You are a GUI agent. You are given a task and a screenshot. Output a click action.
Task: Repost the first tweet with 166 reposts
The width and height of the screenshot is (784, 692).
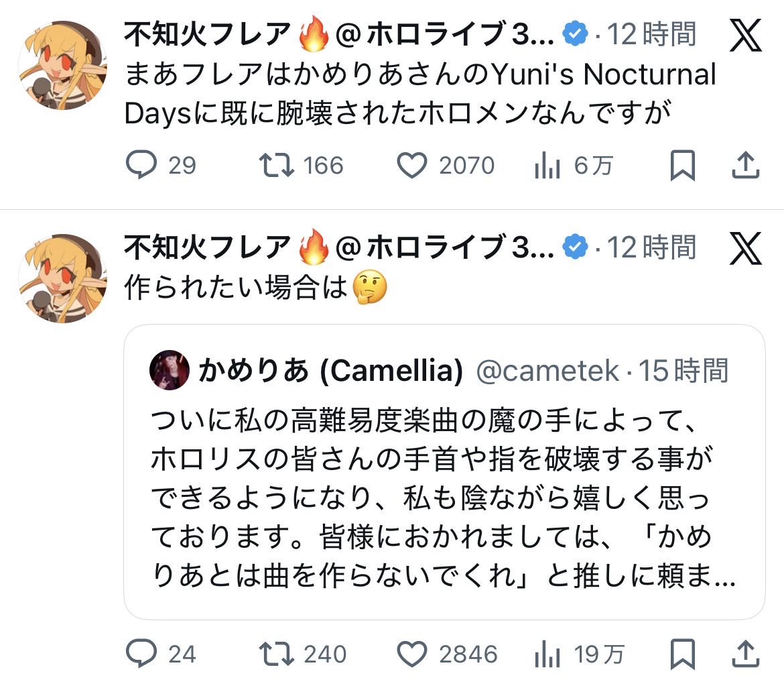click(275, 166)
